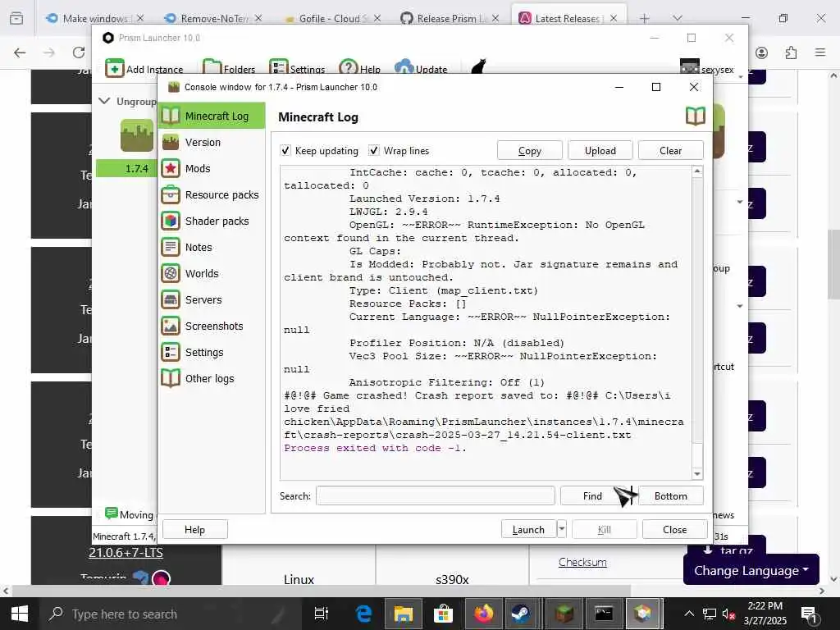Switch to the Gofile - Cloud browser tab
Image resolution: width=840 pixels, height=630 pixels.
pyautogui.click(x=333, y=19)
